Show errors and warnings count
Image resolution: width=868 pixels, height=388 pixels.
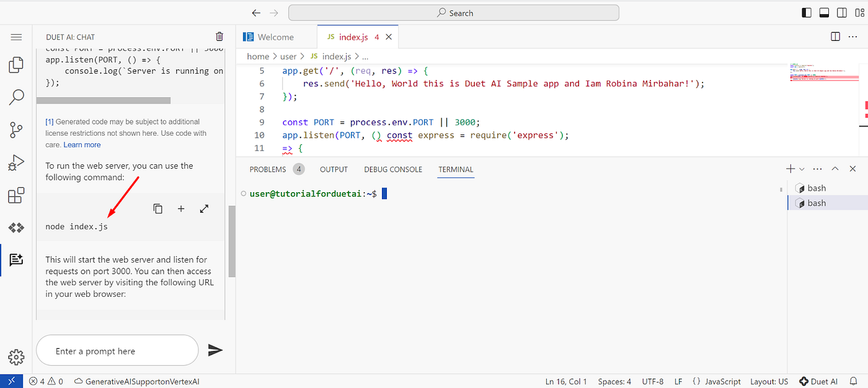[x=46, y=381]
